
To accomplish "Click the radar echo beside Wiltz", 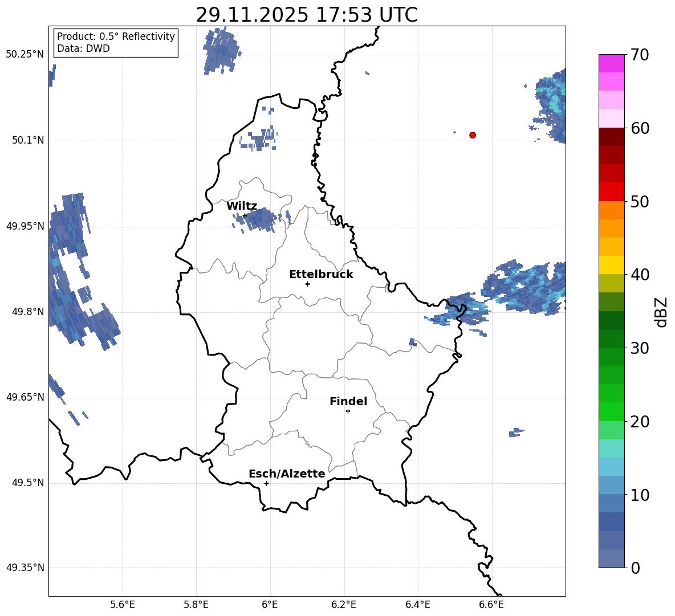I will (261, 219).
